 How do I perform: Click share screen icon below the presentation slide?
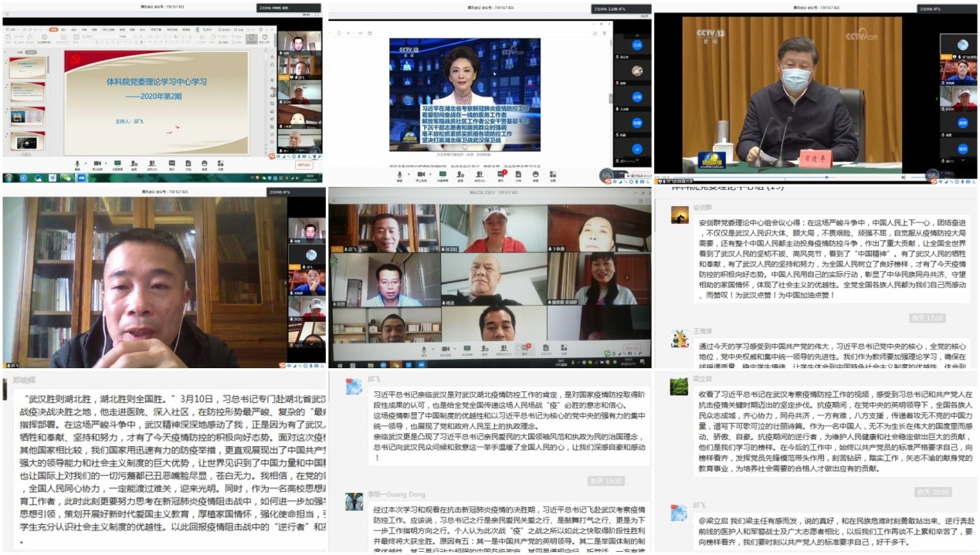pyautogui.click(x=117, y=164)
